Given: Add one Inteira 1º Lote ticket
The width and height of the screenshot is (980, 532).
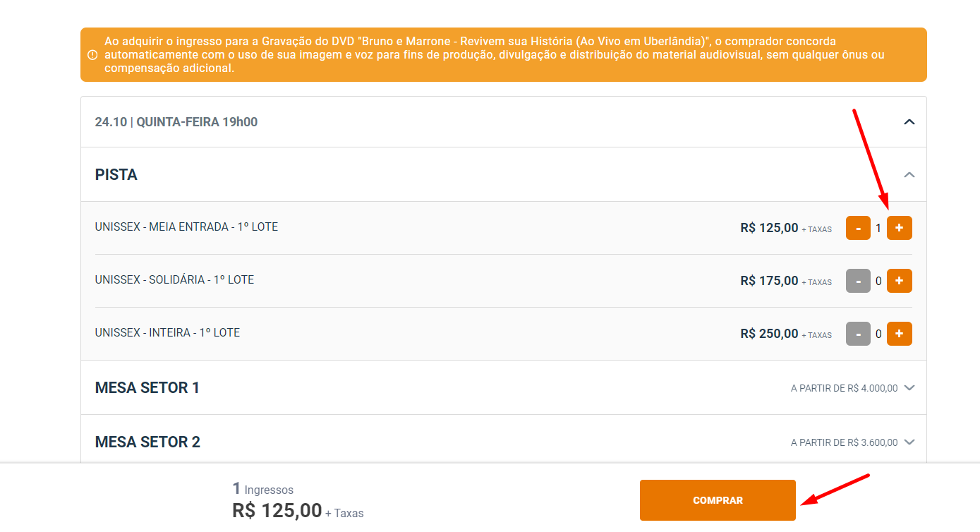Looking at the screenshot, I should click(899, 334).
